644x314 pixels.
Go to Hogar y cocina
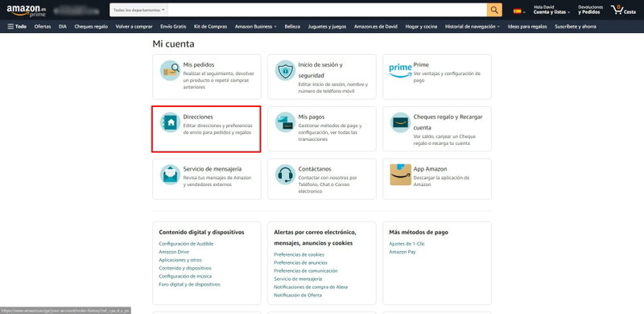pyautogui.click(x=421, y=27)
